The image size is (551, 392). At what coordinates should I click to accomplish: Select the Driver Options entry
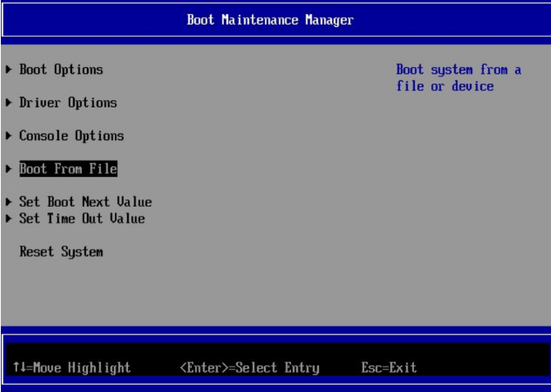tap(68, 103)
